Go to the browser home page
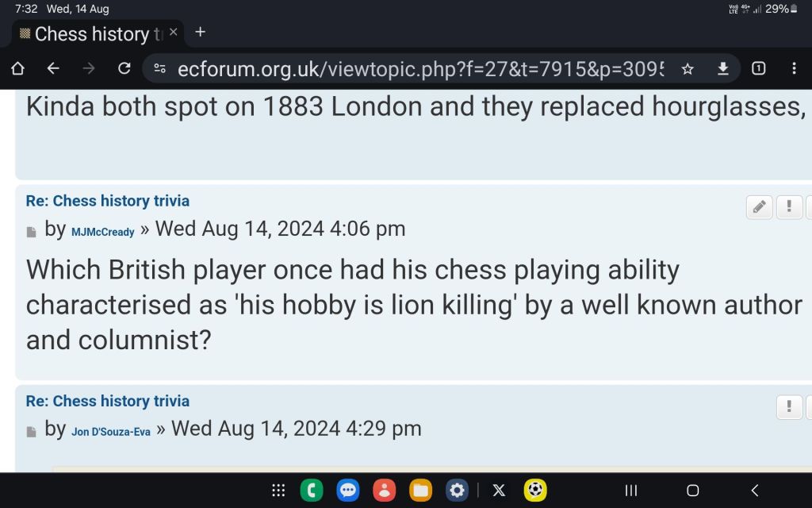 click(17, 69)
